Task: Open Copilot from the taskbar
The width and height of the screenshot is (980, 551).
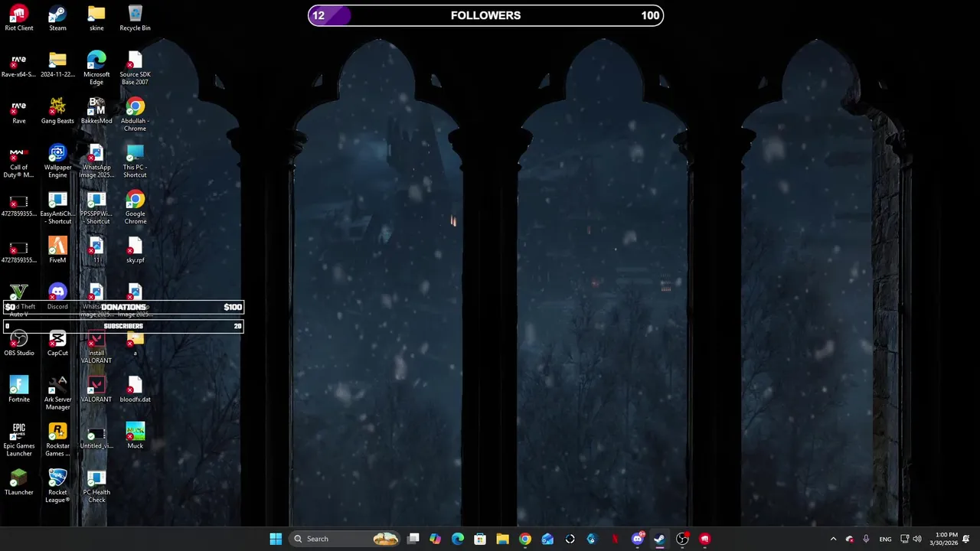Action: 436,539
